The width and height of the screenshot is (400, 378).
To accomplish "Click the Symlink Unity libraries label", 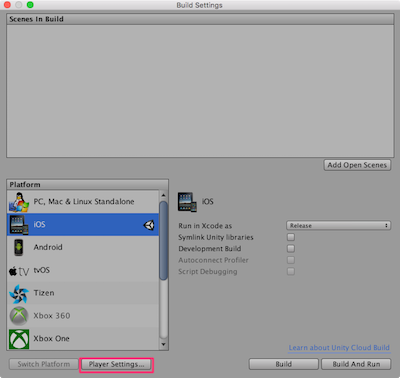I will [216, 237].
